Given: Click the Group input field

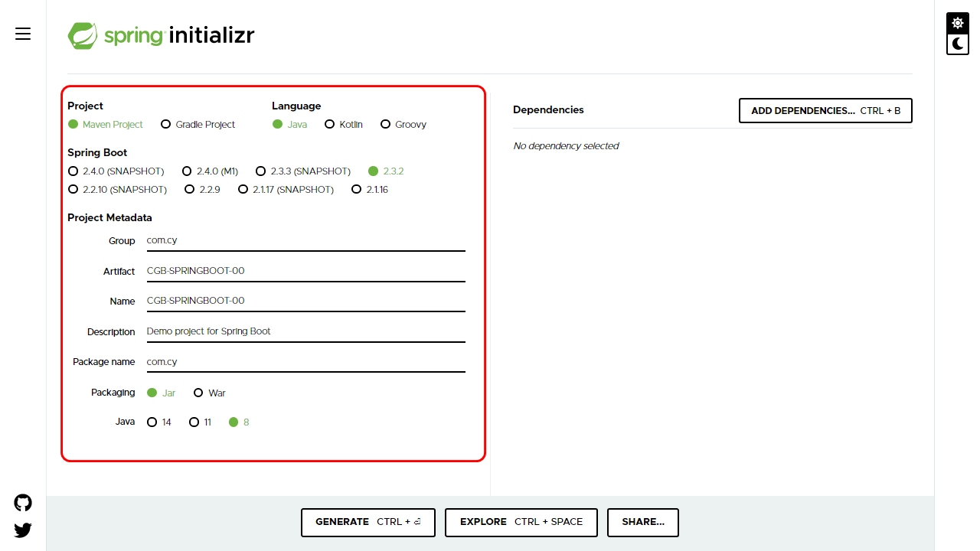Looking at the screenshot, I should click(305, 240).
